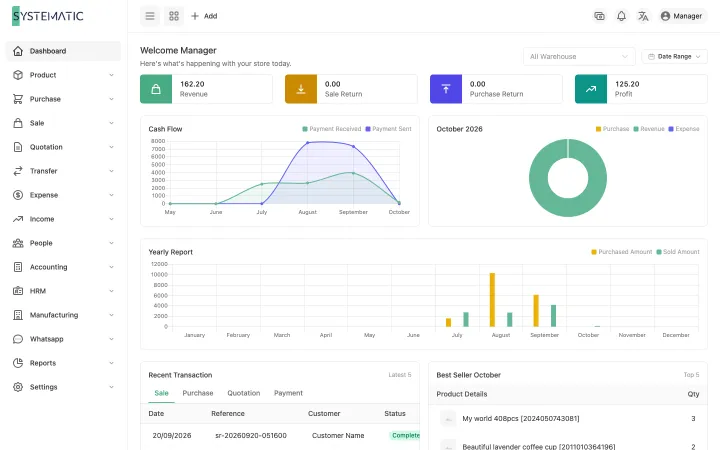Open the Manager user menu
The width and height of the screenshot is (720, 450).
point(682,16)
